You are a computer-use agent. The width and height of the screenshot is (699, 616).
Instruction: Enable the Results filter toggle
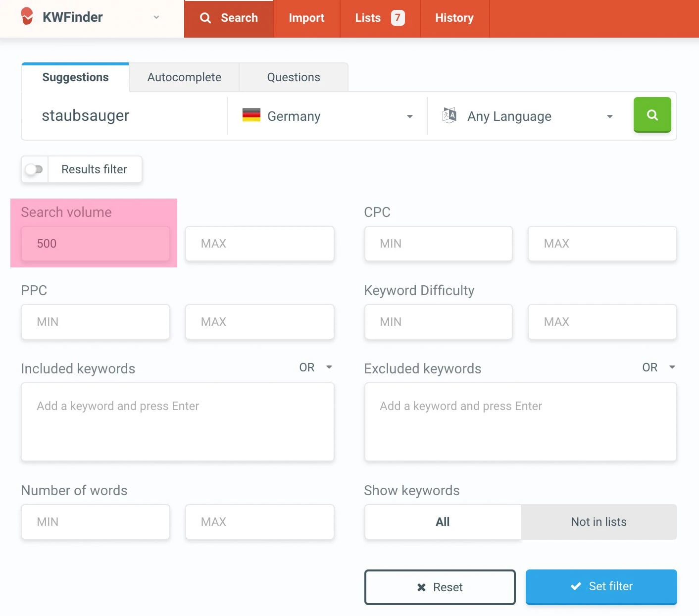[x=34, y=169]
